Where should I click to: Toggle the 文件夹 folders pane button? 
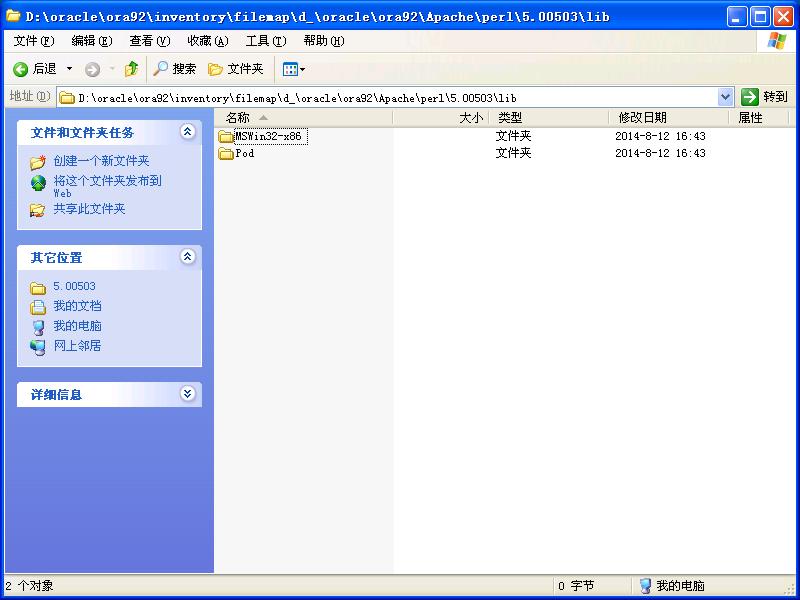pyautogui.click(x=236, y=69)
